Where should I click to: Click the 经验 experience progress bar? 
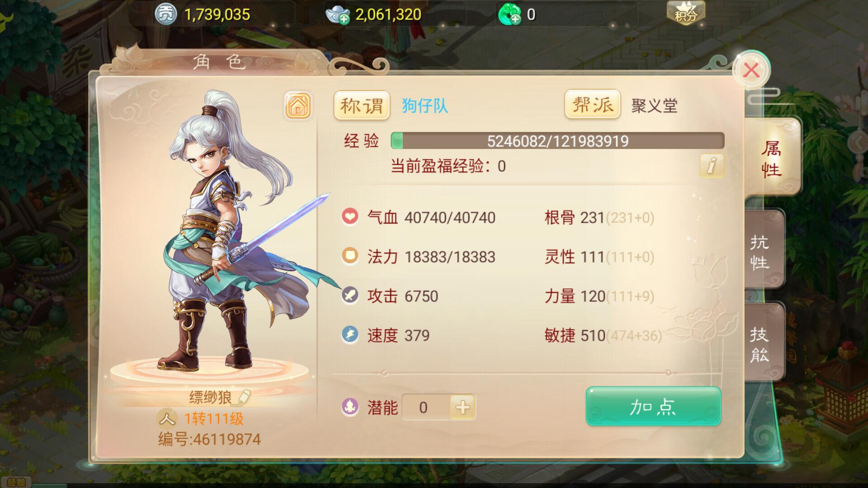[557, 141]
